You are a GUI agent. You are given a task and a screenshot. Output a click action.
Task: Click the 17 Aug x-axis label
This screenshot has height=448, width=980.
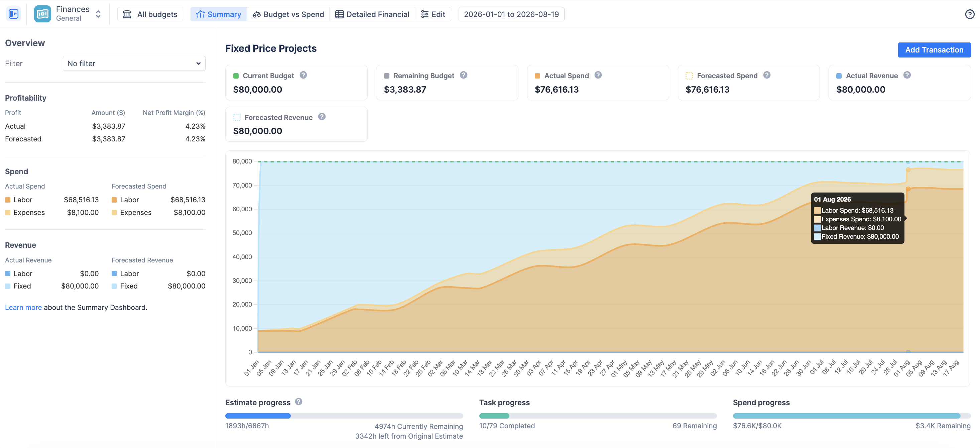click(x=951, y=368)
